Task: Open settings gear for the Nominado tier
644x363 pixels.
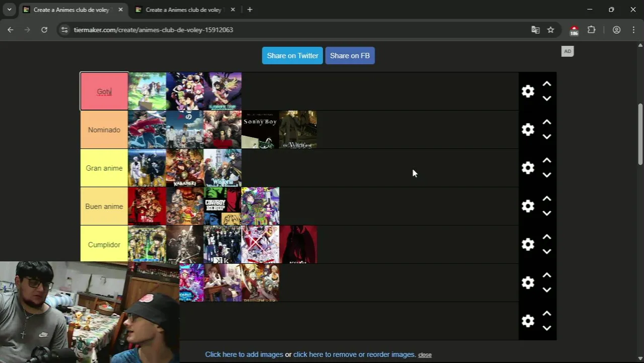Action: point(528,130)
